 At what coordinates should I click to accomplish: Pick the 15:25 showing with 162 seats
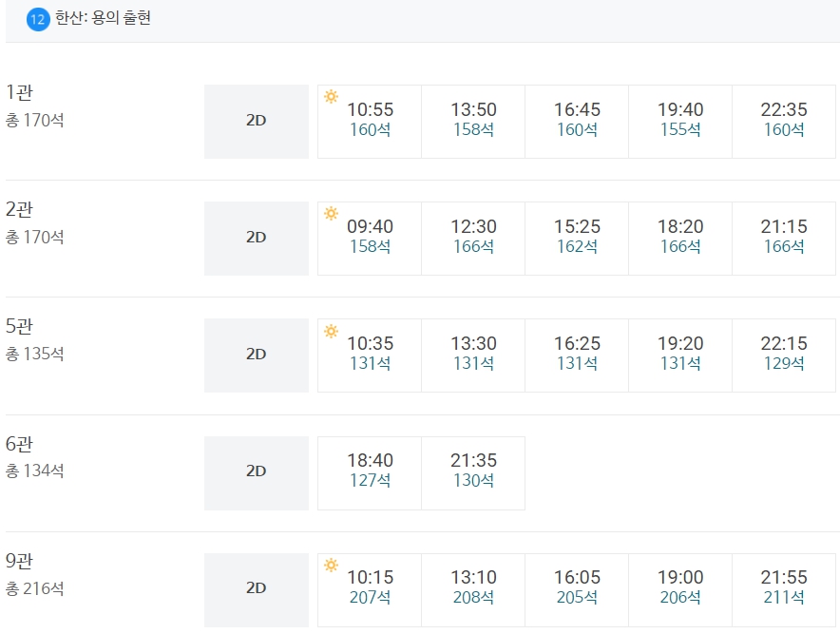(577, 238)
